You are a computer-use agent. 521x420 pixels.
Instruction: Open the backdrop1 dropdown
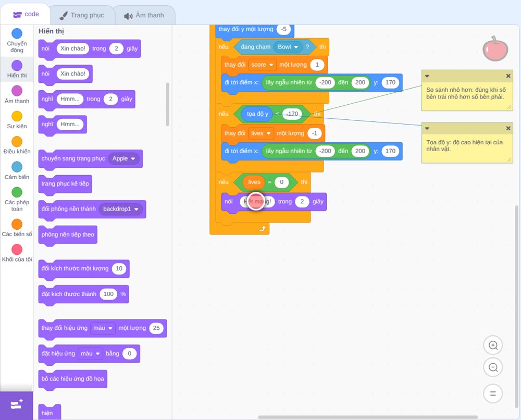pos(121,209)
